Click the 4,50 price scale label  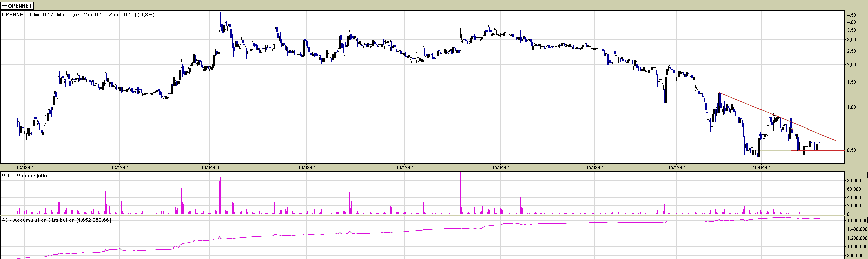click(x=851, y=15)
